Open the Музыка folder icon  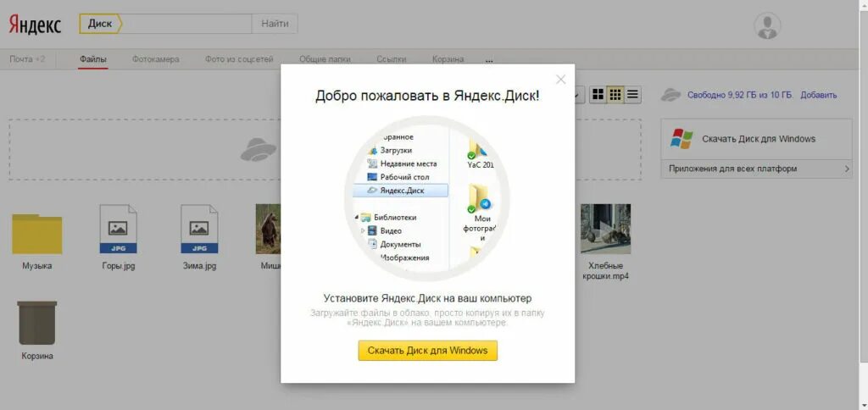click(x=37, y=234)
